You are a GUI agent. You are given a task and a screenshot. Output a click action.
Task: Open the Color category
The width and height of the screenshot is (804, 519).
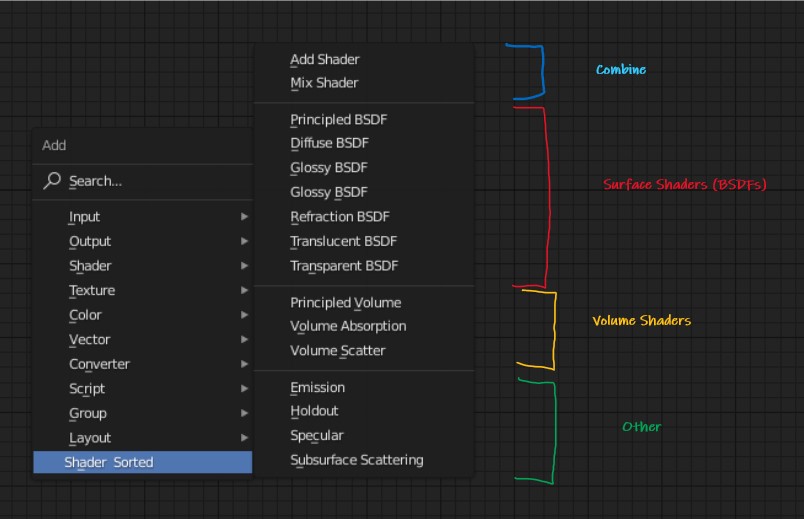point(143,315)
